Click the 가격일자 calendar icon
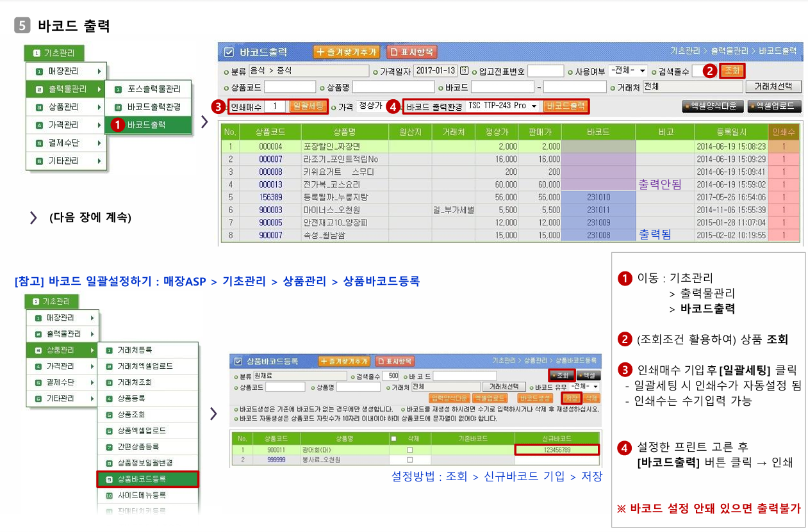The height and width of the screenshot is (532, 808). coord(465,70)
